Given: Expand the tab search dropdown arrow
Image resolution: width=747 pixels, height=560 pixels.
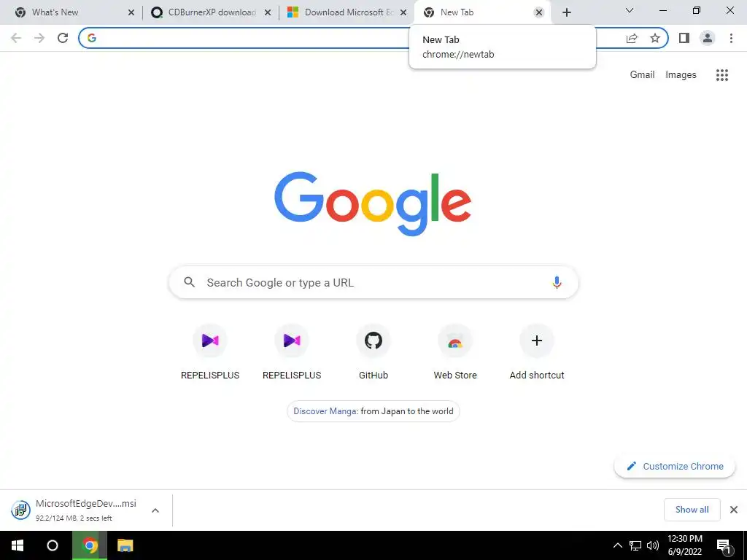Looking at the screenshot, I should coord(630,10).
